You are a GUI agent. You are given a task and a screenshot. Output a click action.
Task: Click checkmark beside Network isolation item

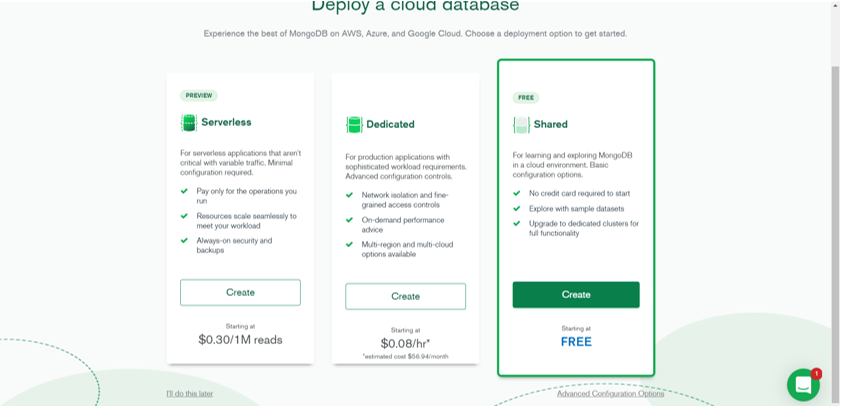point(349,195)
